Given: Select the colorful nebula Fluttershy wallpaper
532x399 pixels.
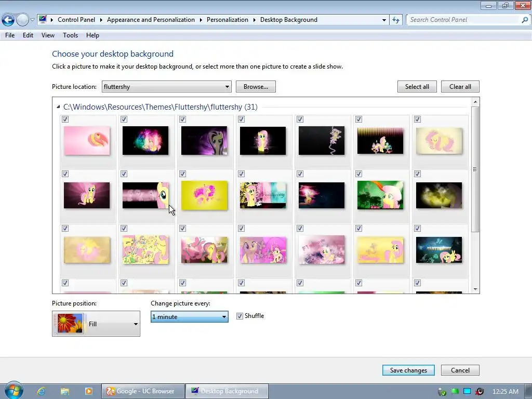Looking at the screenshot, I should point(145,140).
